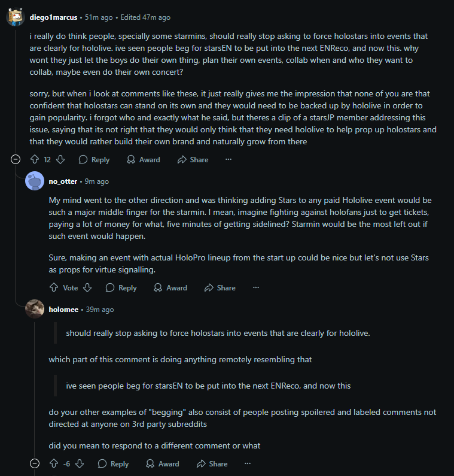Viewport: 454px width, 476px height.
Task: Click diego1marcus's avatar image
Action: 16,17
